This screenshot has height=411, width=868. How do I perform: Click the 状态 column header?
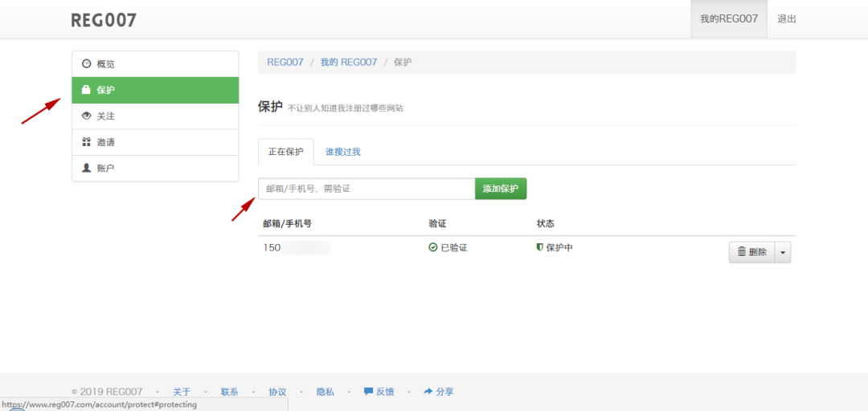click(x=545, y=223)
